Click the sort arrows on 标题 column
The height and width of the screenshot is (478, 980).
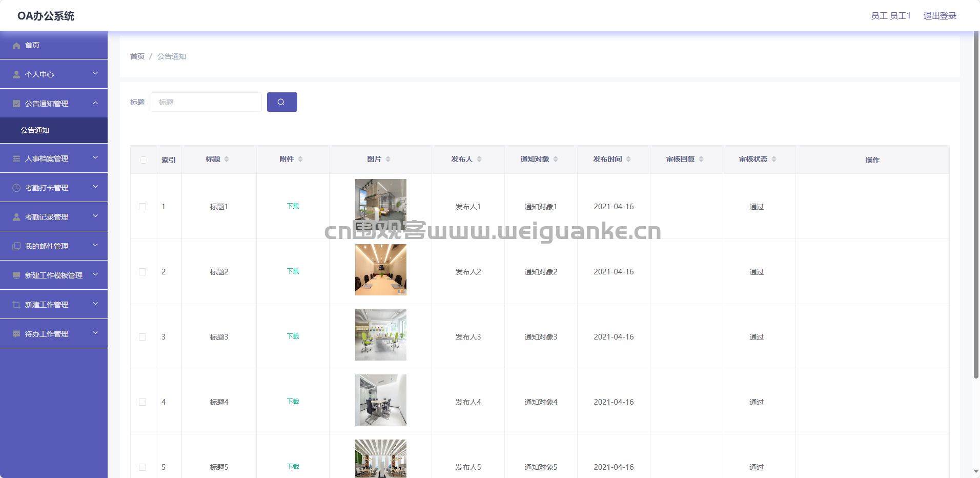(x=227, y=159)
